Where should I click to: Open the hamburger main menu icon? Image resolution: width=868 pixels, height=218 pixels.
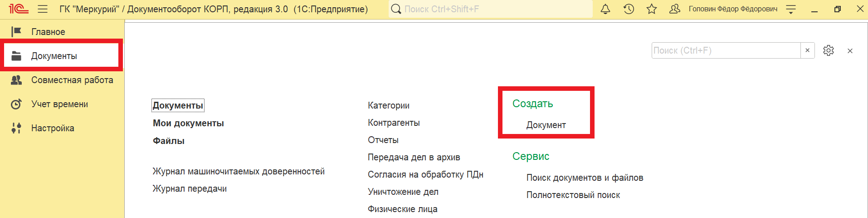43,9
